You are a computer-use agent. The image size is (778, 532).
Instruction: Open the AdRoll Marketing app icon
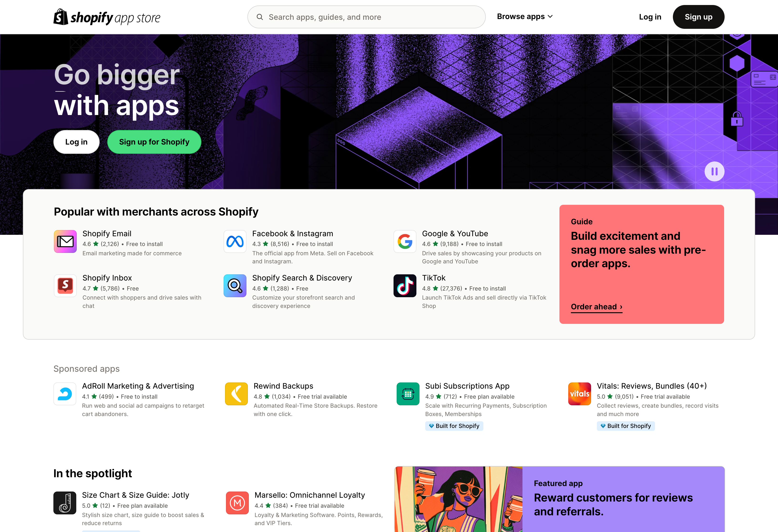click(65, 394)
